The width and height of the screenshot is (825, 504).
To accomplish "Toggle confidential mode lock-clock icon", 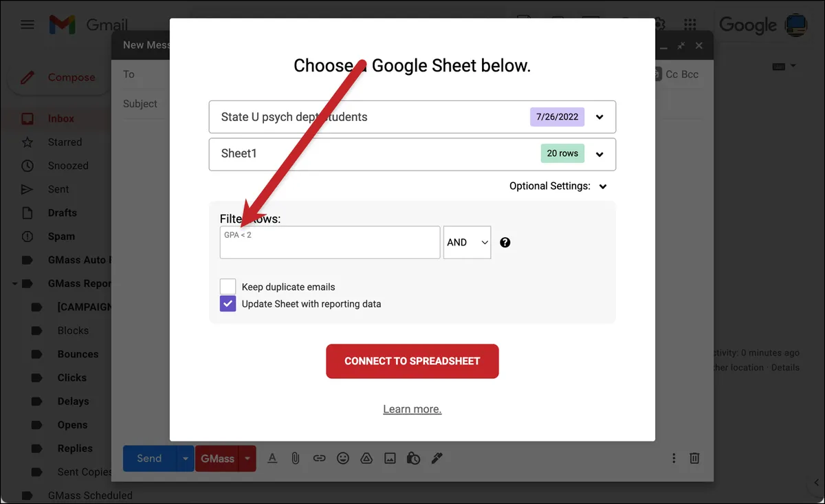I will [413, 458].
